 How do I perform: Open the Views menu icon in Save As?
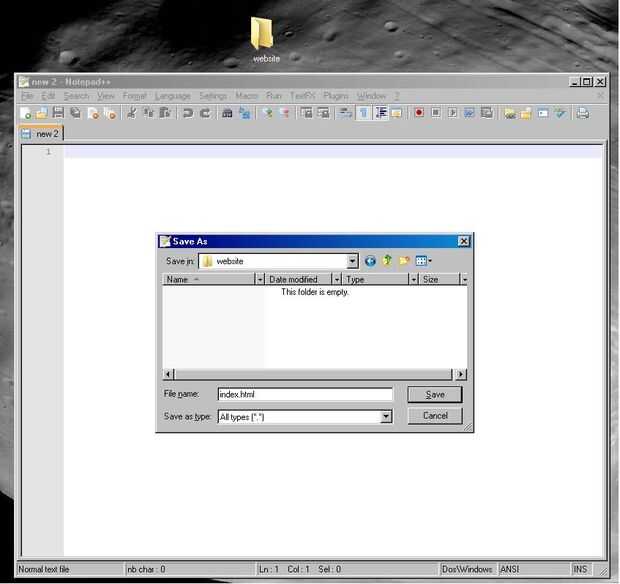423,261
